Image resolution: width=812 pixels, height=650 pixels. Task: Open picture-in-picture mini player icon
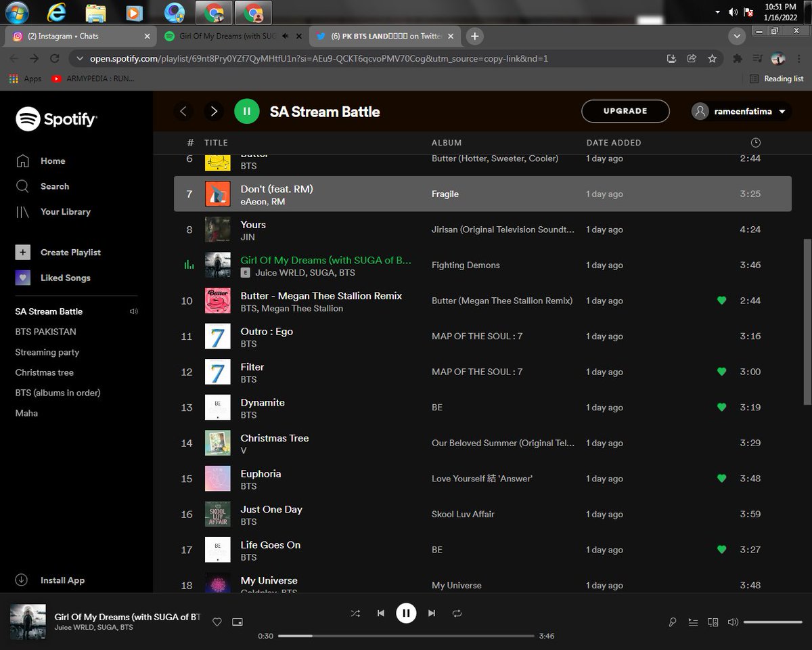(238, 622)
